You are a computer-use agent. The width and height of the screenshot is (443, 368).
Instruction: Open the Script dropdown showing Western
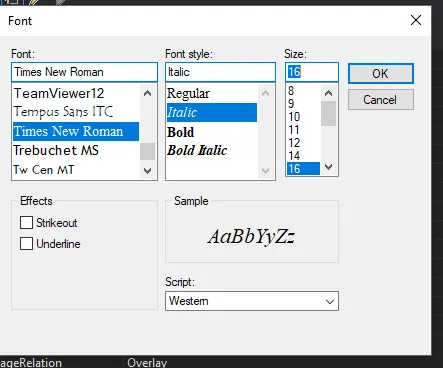252,301
